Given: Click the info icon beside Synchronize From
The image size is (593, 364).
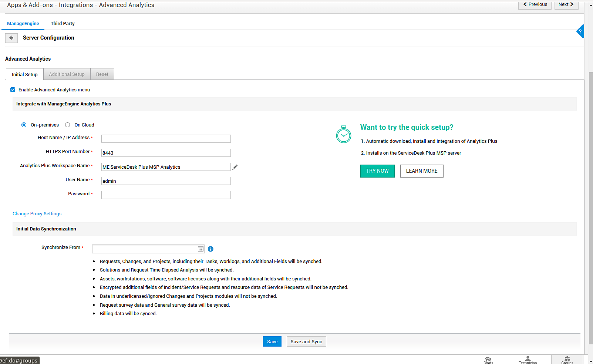Looking at the screenshot, I should 210,249.
